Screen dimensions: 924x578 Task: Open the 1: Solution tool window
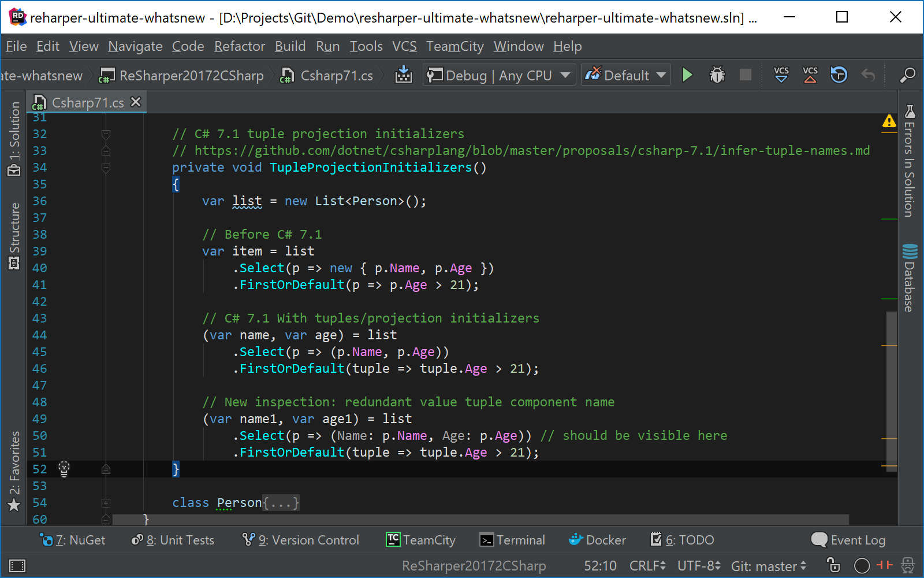pyautogui.click(x=14, y=139)
